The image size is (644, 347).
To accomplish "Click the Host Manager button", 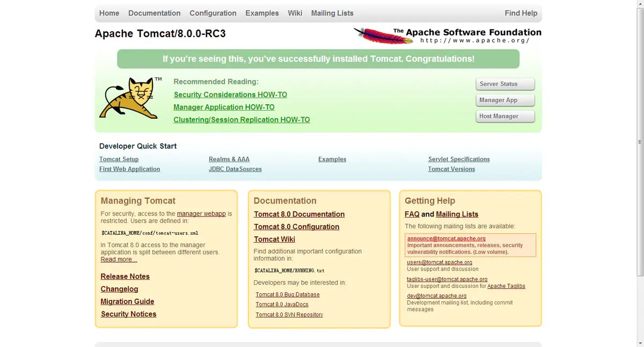I will (505, 116).
